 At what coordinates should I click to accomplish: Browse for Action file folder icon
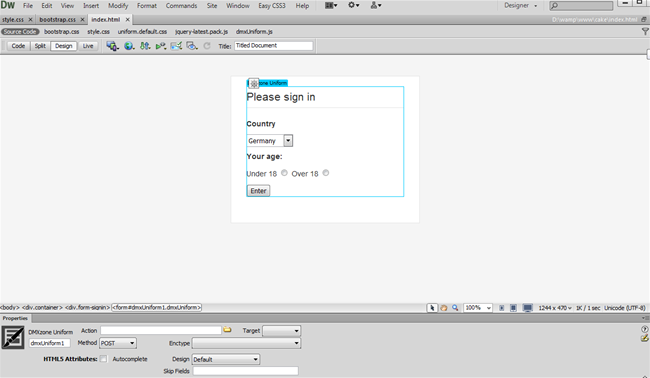(227, 330)
